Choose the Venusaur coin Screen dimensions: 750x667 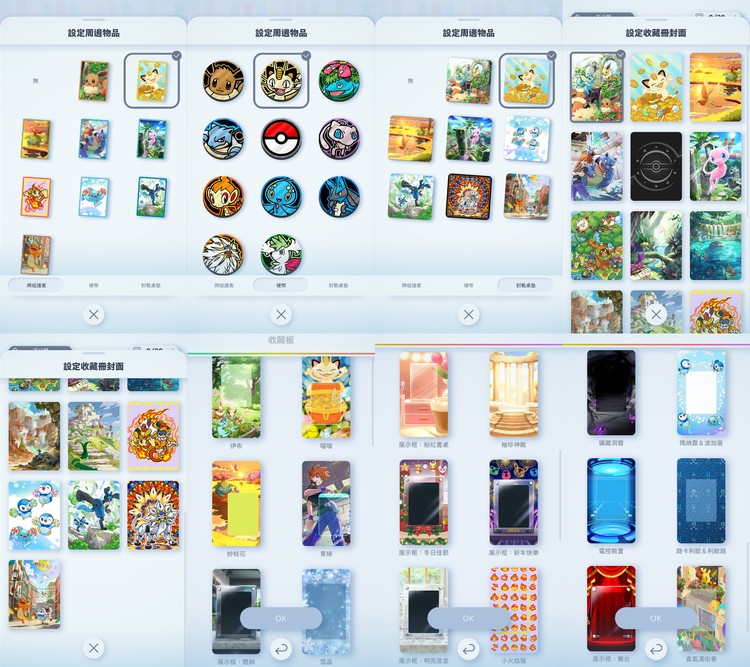pos(339,80)
